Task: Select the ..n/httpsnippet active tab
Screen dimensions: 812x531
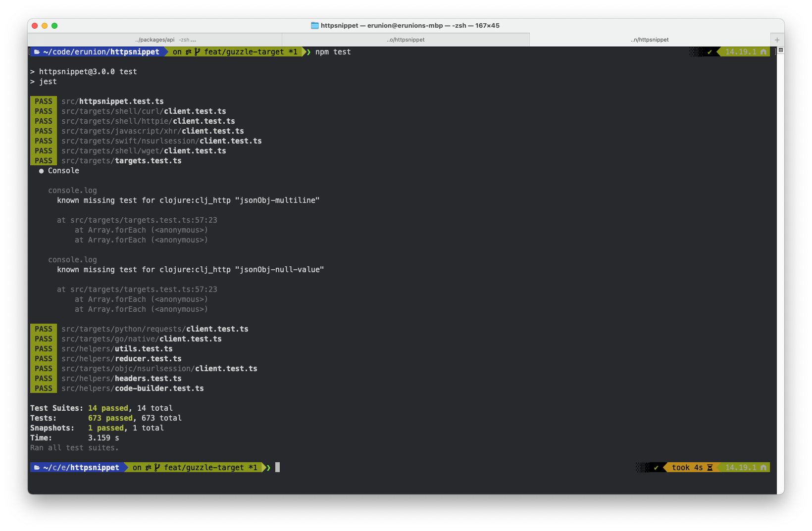Action: (x=650, y=40)
